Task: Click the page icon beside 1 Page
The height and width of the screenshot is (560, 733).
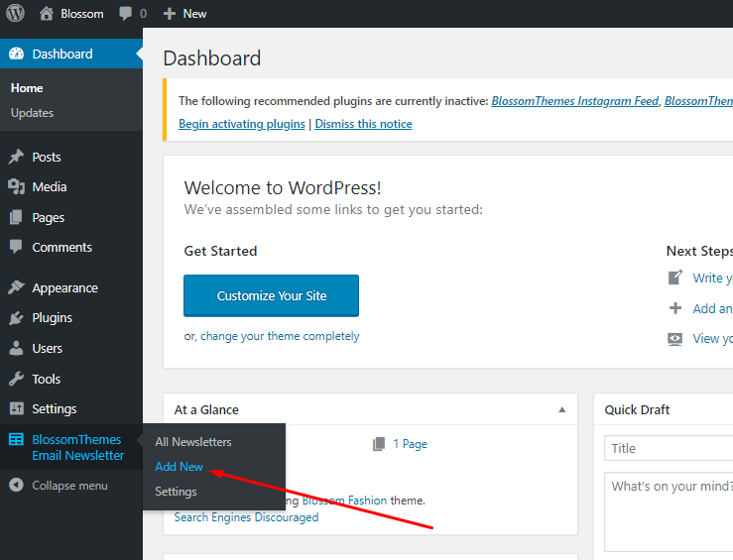Action: click(x=379, y=444)
